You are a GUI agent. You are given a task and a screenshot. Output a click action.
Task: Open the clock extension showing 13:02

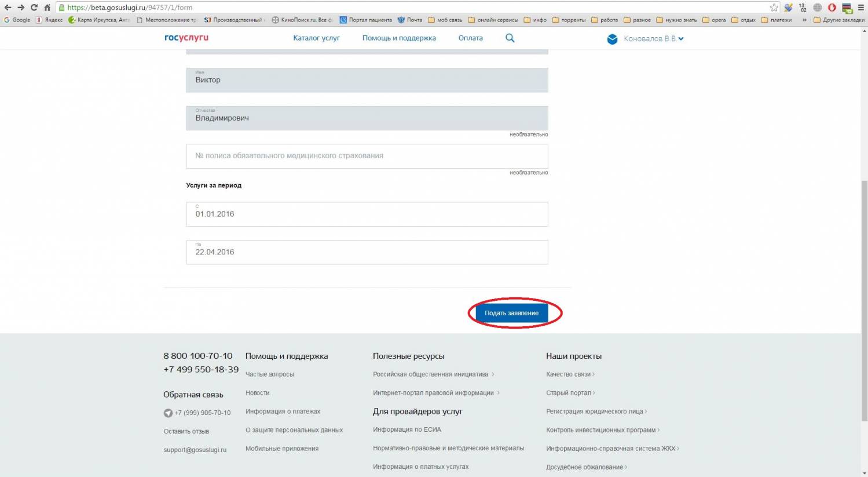(803, 8)
